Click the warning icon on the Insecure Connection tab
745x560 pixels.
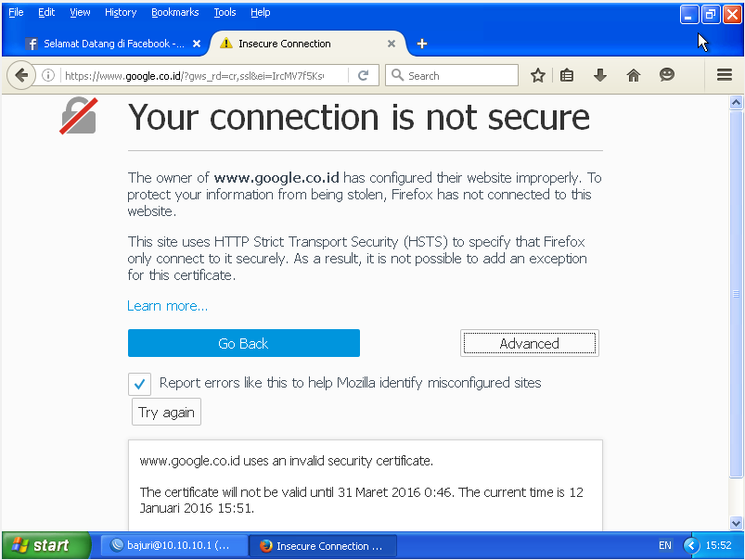point(227,43)
